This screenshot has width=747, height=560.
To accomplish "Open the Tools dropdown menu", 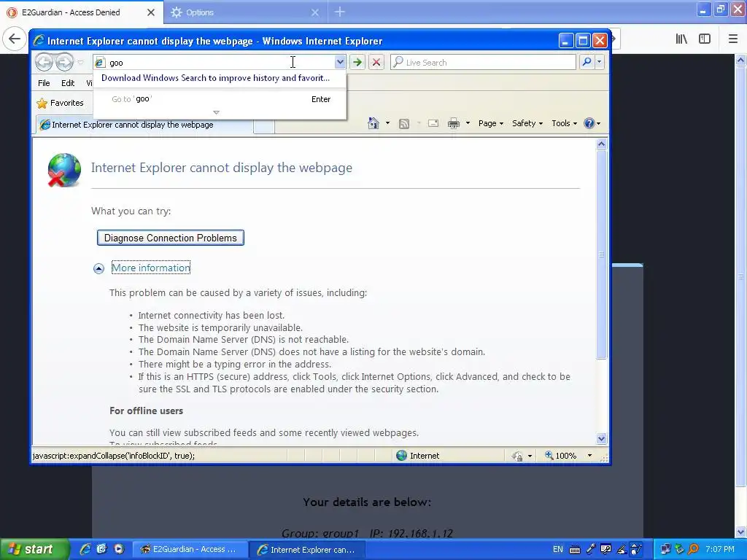I will 565,123.
